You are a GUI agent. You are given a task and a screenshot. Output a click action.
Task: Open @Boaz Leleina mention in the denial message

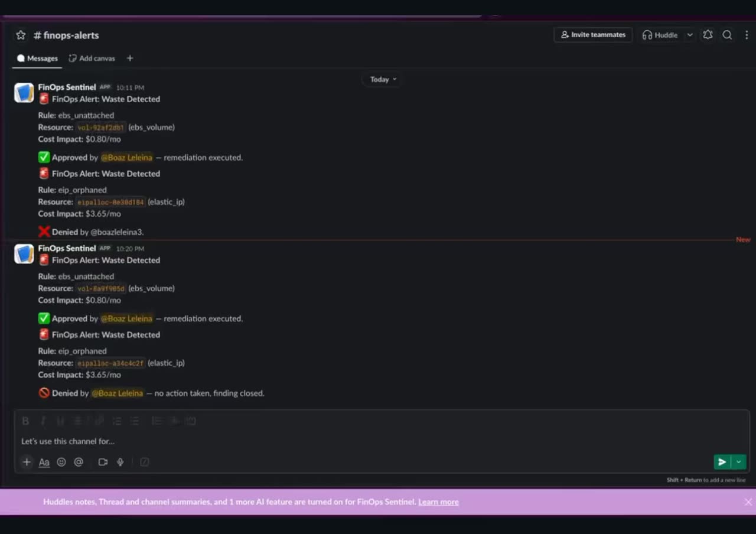(x=117, y=393)
